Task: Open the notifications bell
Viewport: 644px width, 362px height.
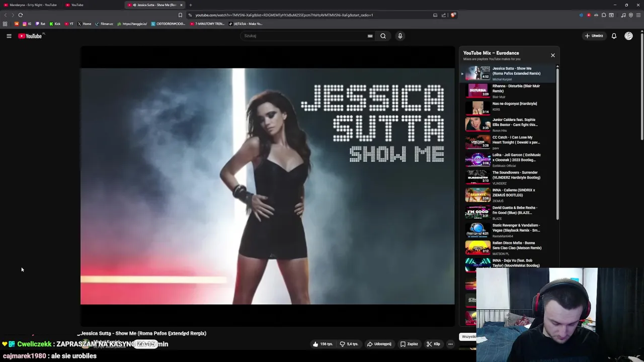Action: [614, 36]
